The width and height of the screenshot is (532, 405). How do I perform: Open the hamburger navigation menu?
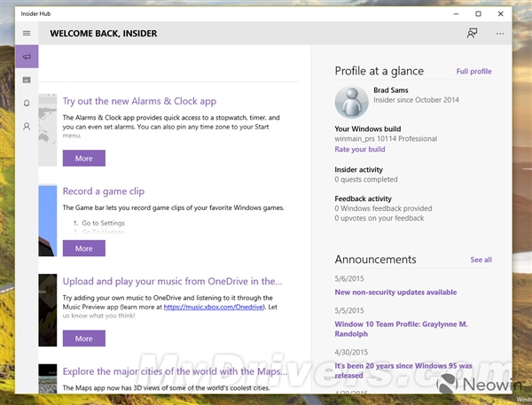27,34
